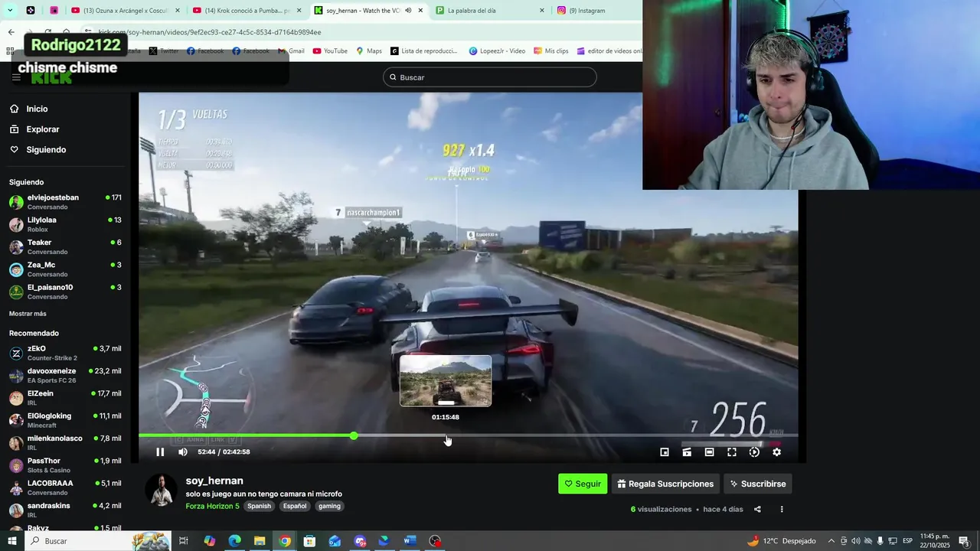Image resolution: width=980 pixels, height=551 pixels.
Task: Enable picture-in-picture mini player icon
Action: [x=665, y=452]
